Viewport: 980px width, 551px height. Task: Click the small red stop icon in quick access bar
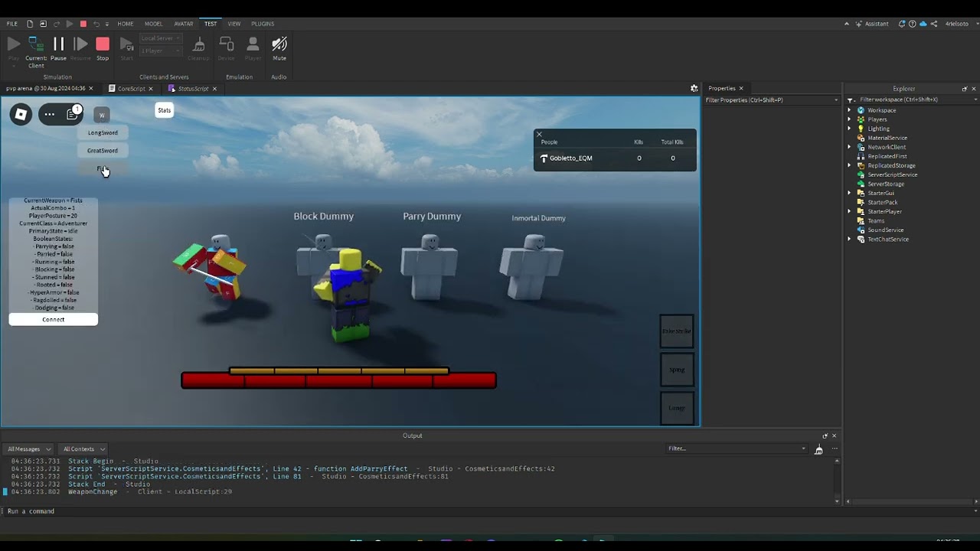tap(83, 24)
